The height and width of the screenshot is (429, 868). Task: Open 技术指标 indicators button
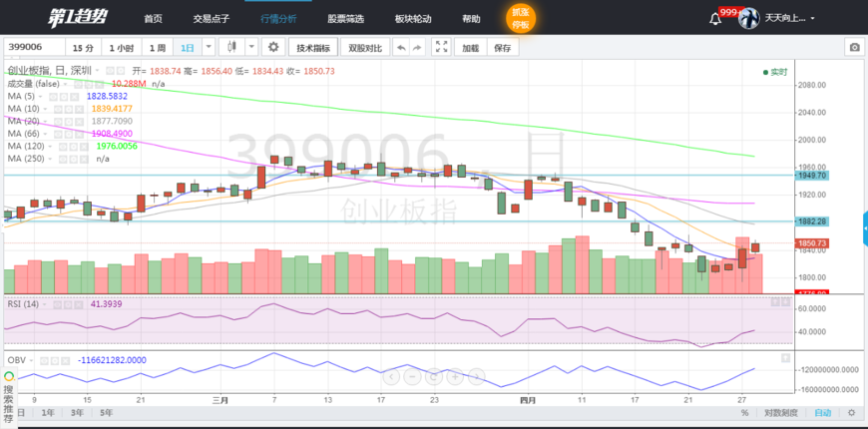(312, 48)
